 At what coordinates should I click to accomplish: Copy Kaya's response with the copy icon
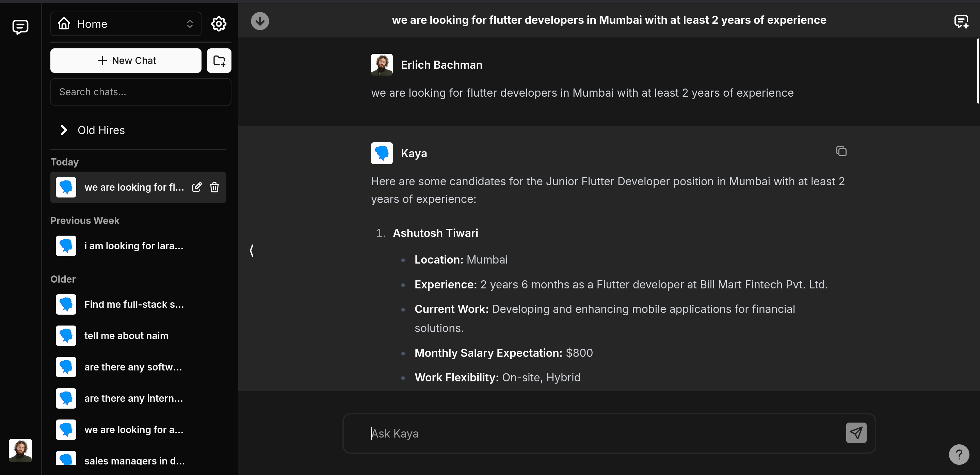(841, 152)
